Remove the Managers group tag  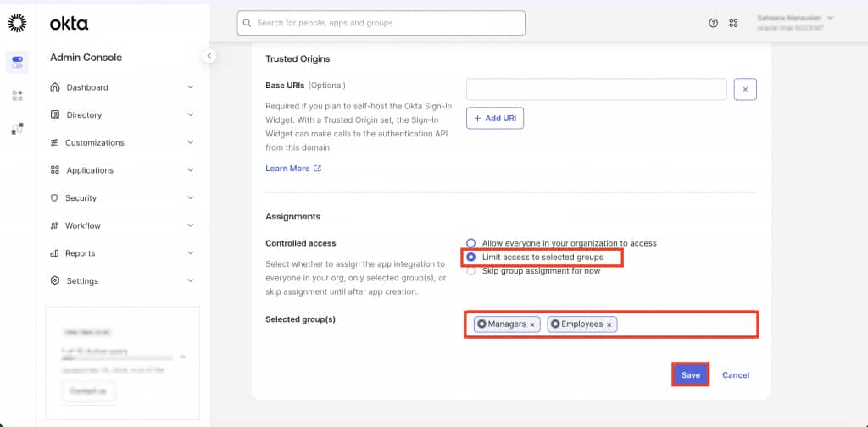532,324
